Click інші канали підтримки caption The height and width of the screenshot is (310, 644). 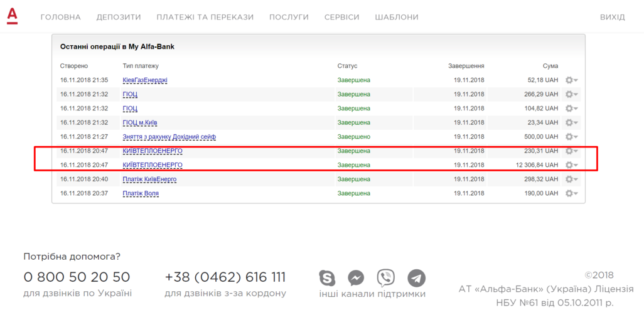pyautogui.click(x=372, y=294)
